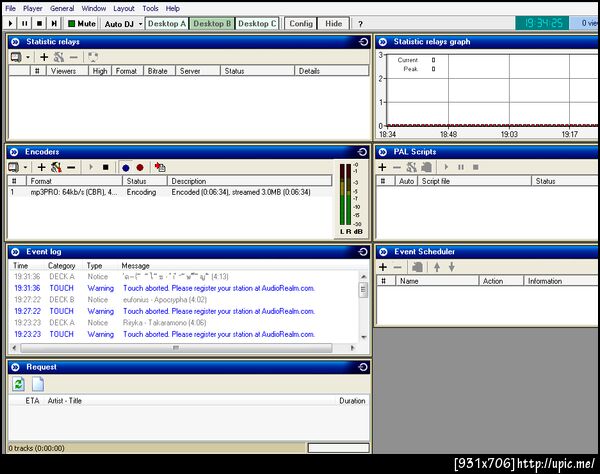Click the blue circle icon in Encoders toolbar
This screenshot has width=600, height=474.
[x=126, y=168]
